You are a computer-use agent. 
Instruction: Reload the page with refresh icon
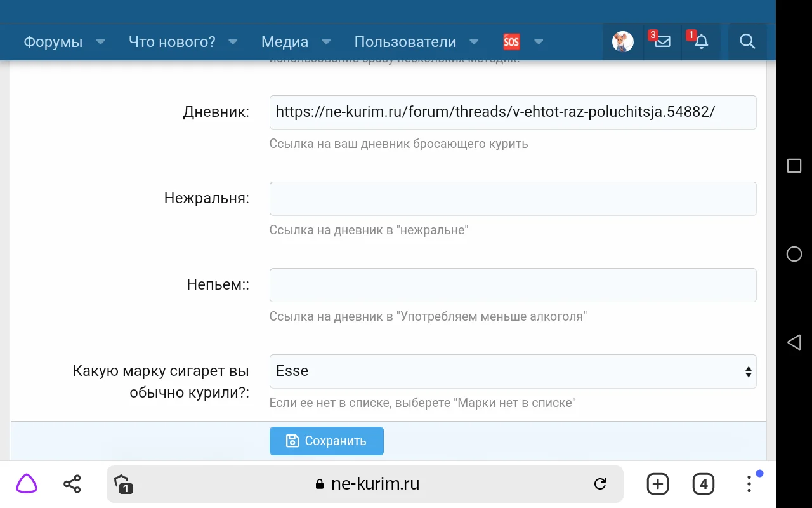coord(600,483)
